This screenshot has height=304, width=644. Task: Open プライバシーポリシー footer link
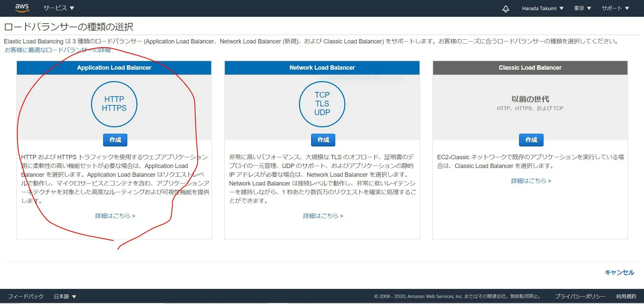[580, 296]
